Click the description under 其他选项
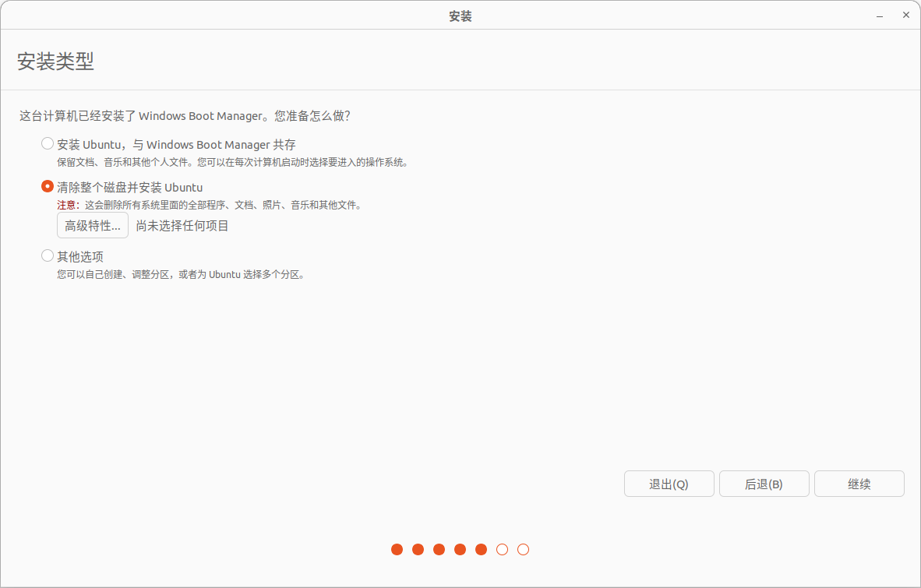 pos(181,274)
